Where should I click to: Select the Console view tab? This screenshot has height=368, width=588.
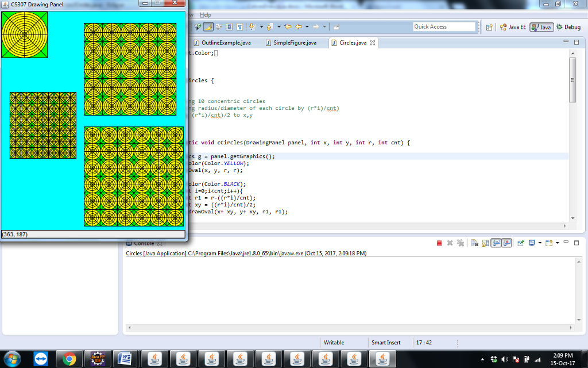pyautogui.click(x=144, y=243)
